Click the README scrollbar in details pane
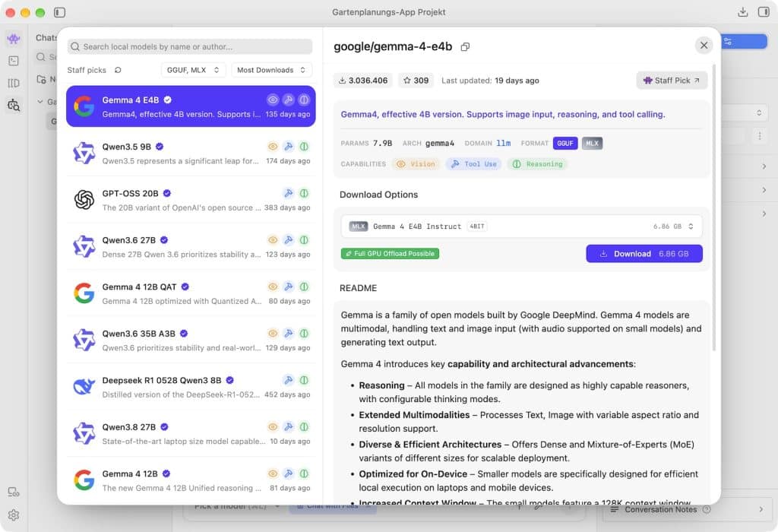This screenshot has height=532, width=778. (x=714, y=208)
